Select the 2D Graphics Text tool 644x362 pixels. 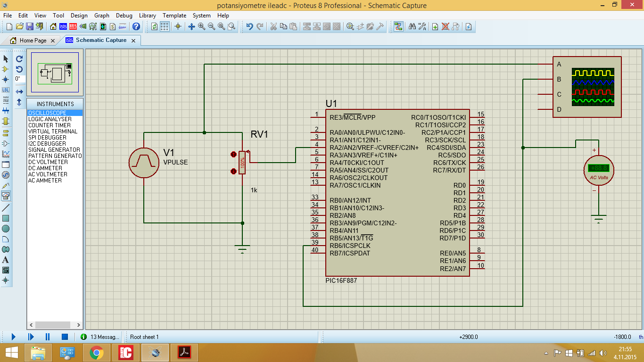click(x=6, y=260)
